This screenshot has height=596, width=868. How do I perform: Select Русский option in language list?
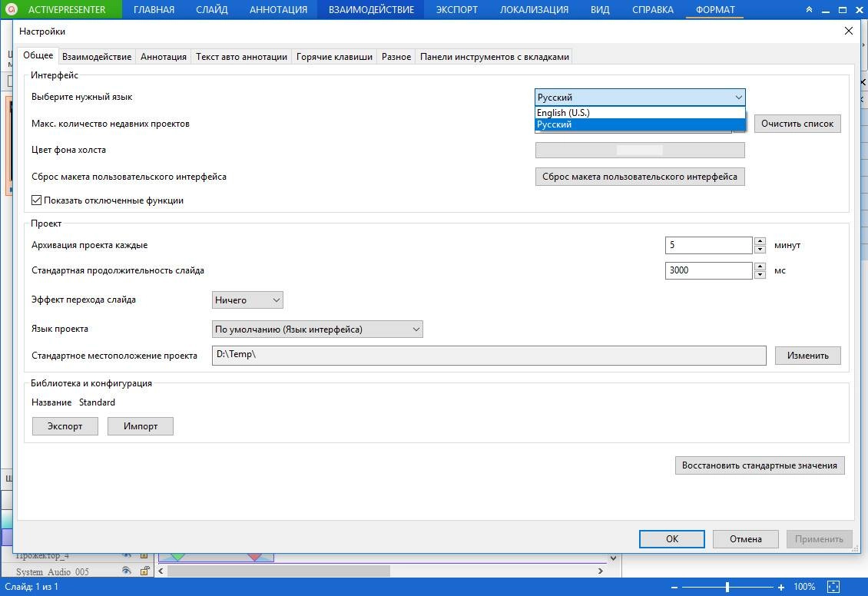coord(640,124)
